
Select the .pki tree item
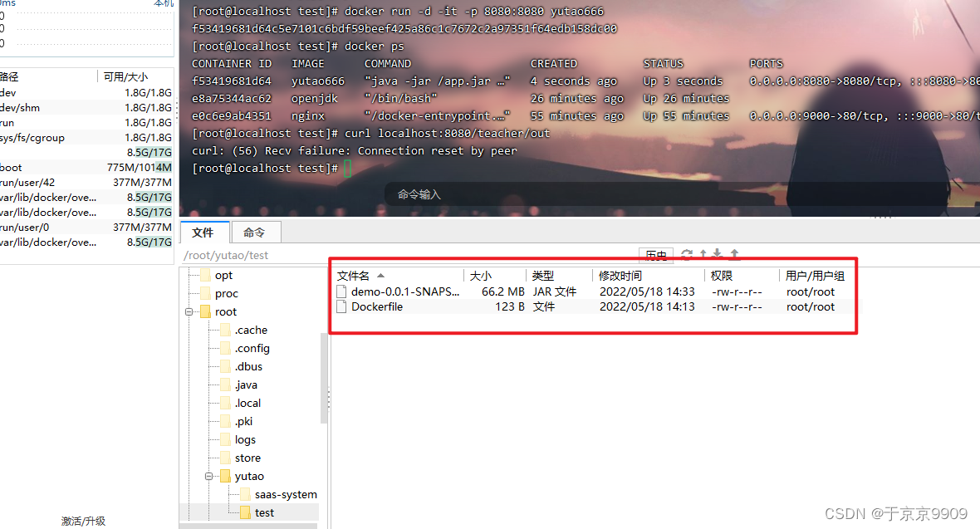[243, 421]
